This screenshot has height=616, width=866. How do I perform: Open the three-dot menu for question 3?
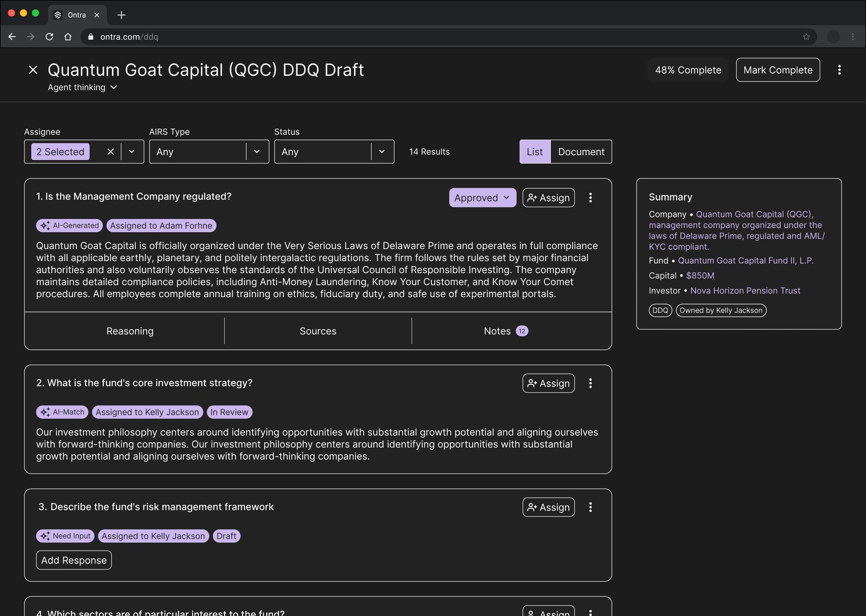click(591, 507)
